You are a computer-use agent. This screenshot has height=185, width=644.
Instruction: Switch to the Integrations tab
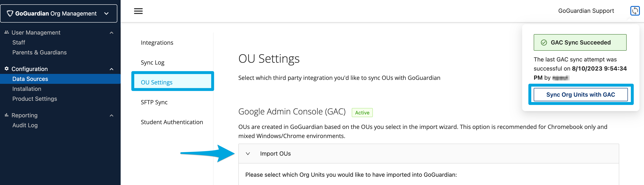point(157,42)
